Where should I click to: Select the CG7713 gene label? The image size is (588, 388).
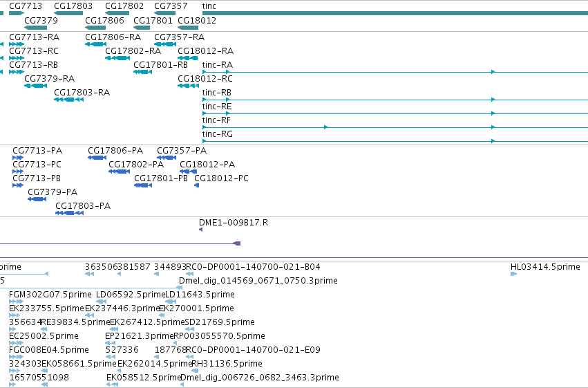pyautogui.click(x=26, y=6)
